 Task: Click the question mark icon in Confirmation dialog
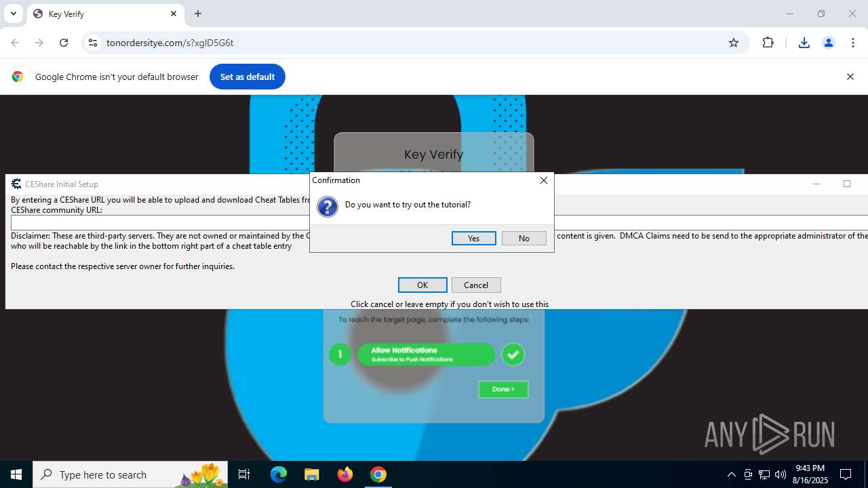click(x=328, y=207)
